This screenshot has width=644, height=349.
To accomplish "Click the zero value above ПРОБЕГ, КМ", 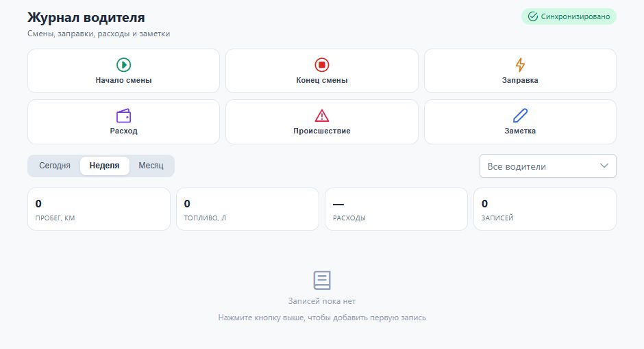I will pyautogui.click(x=38, y=203).
